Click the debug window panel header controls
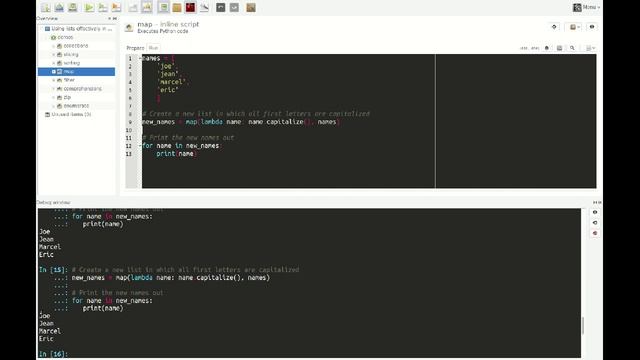Screen dimensions: 640x360 pos(597,202)
